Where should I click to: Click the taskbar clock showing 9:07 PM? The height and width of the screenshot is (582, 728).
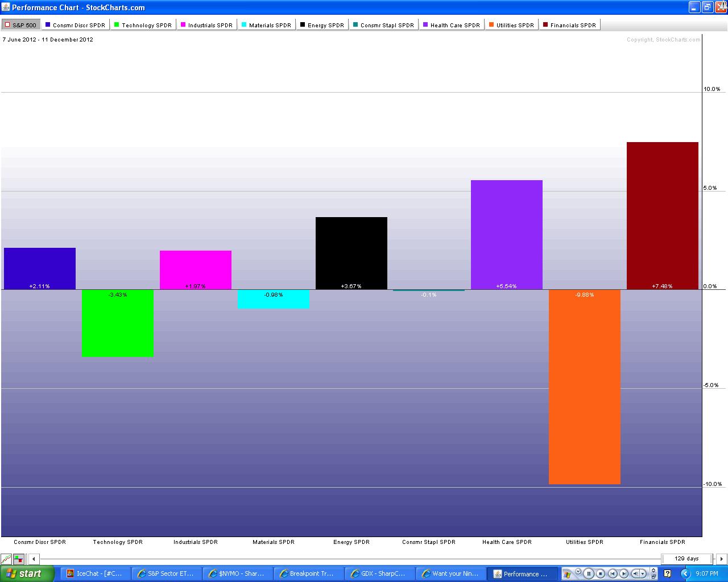(707, 573)
